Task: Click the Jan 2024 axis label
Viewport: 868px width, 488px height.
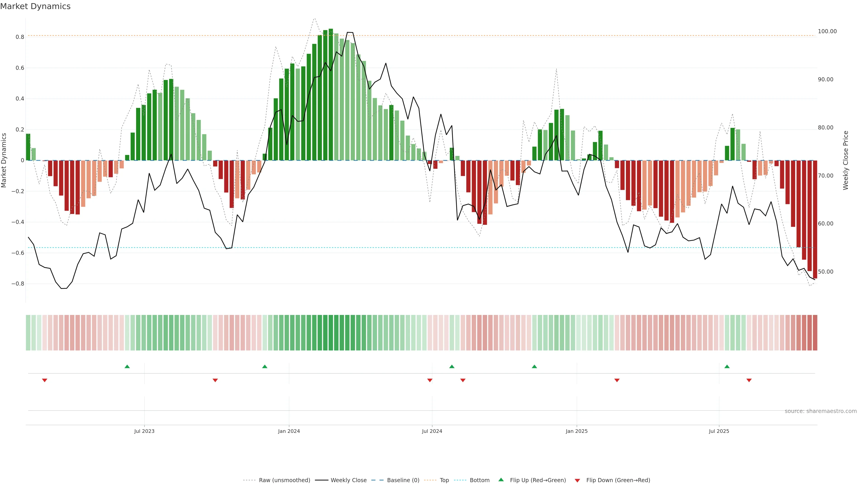Action: (x=289, y=431)
